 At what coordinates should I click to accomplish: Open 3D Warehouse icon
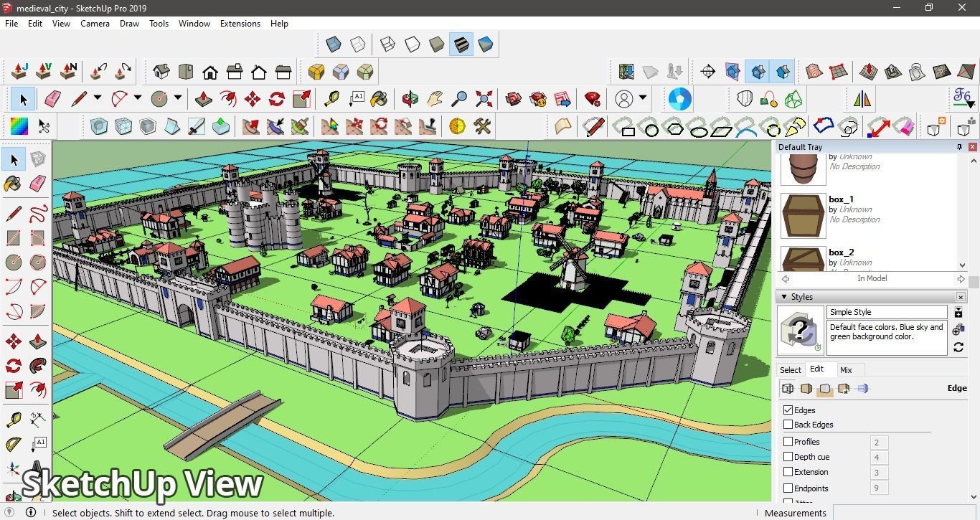click(x=514, y=99)
